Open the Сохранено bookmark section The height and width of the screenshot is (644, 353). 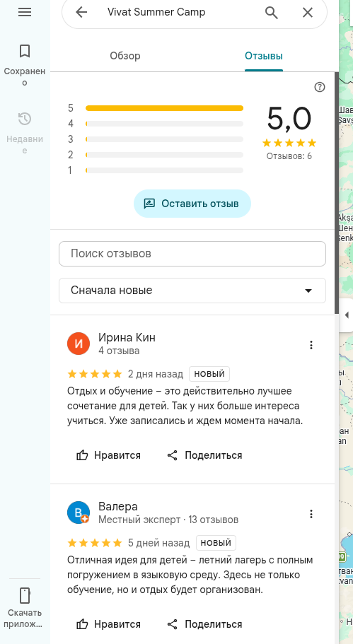(x=25, y=65)
